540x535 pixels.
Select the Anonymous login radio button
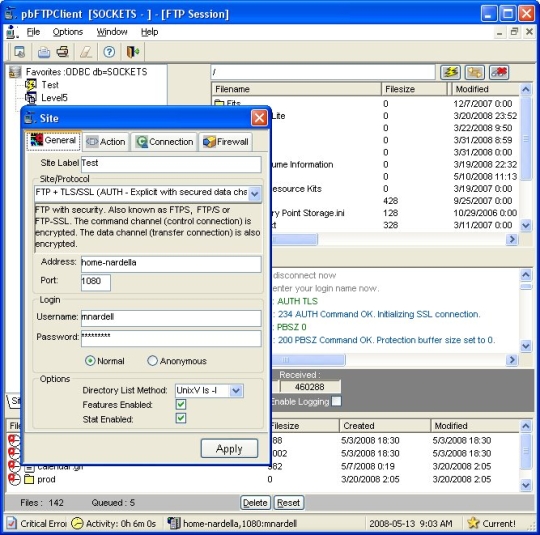(x=152, y=361)
